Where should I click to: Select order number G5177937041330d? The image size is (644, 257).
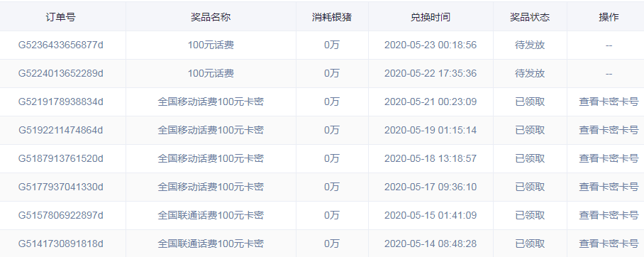click(61, 187)
